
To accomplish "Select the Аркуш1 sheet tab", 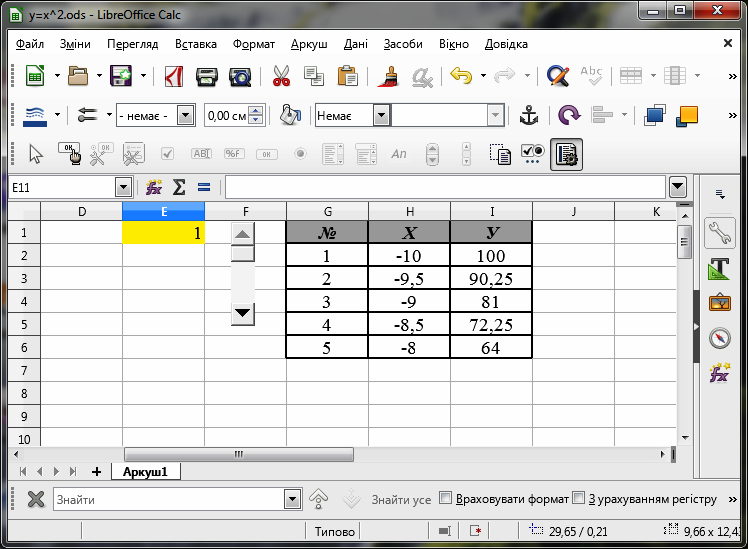I will coord(145,472).
